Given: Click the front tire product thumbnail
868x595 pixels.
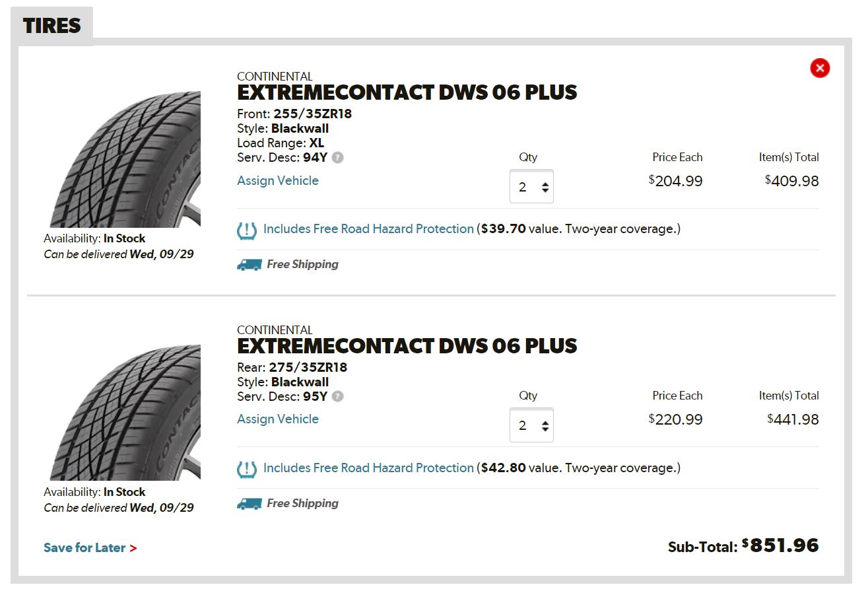Looking at the screenshot, I should [x=125, y=160].
